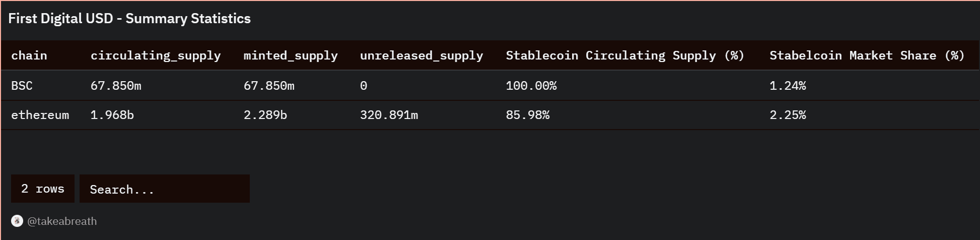Select the BSC chain cell
980x240 pixels.
(22, 86)
